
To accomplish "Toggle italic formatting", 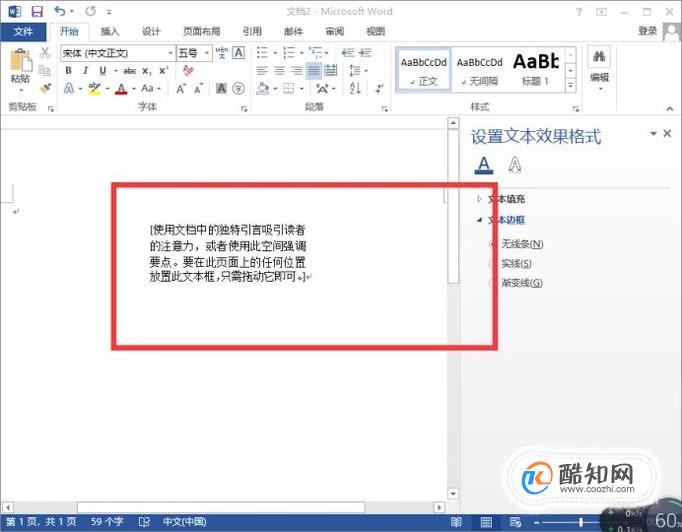I will click(85, 70).
